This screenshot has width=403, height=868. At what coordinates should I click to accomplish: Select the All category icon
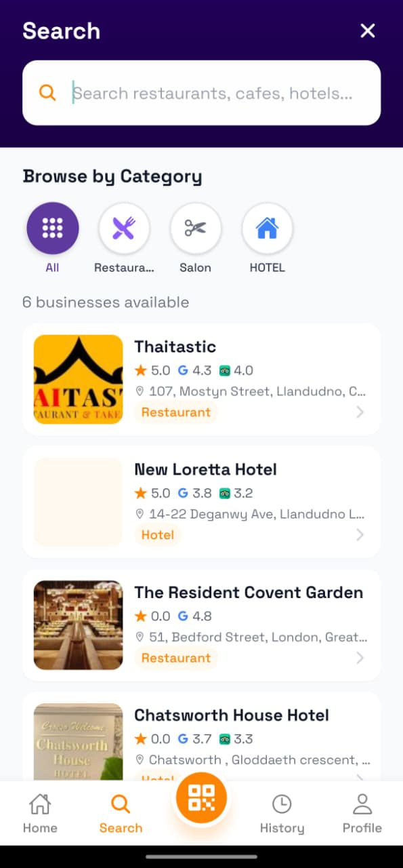coord(52,228)
